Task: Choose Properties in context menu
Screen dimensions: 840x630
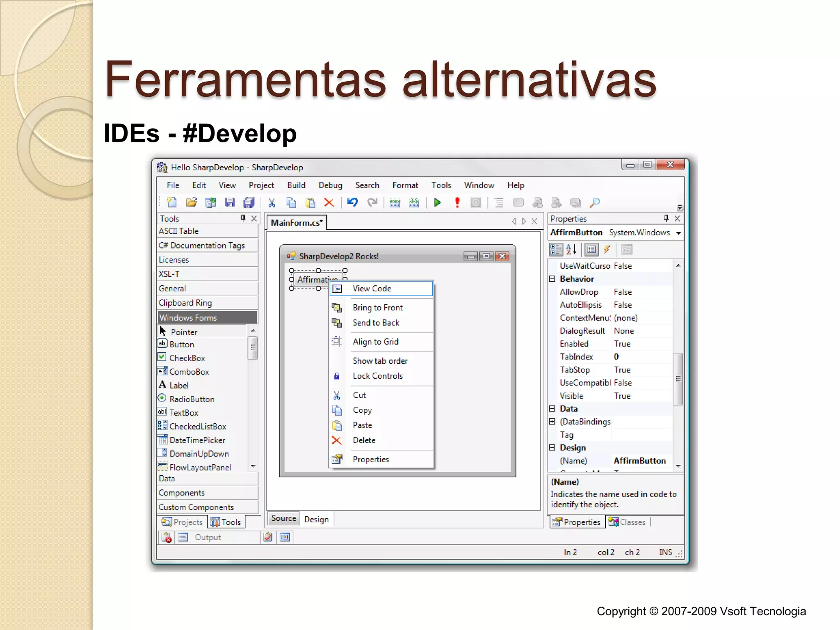Action: [381, 459]
